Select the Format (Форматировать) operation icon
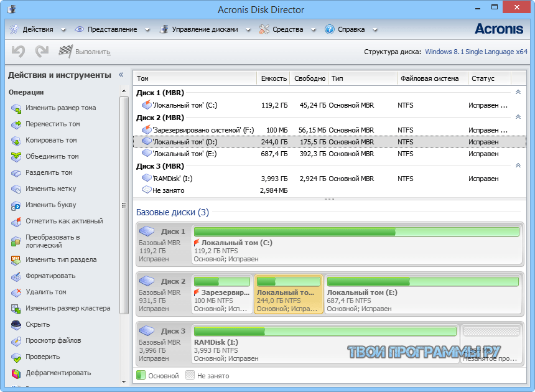The height and width of the screenshot is (392, 535). click(15, 276)
